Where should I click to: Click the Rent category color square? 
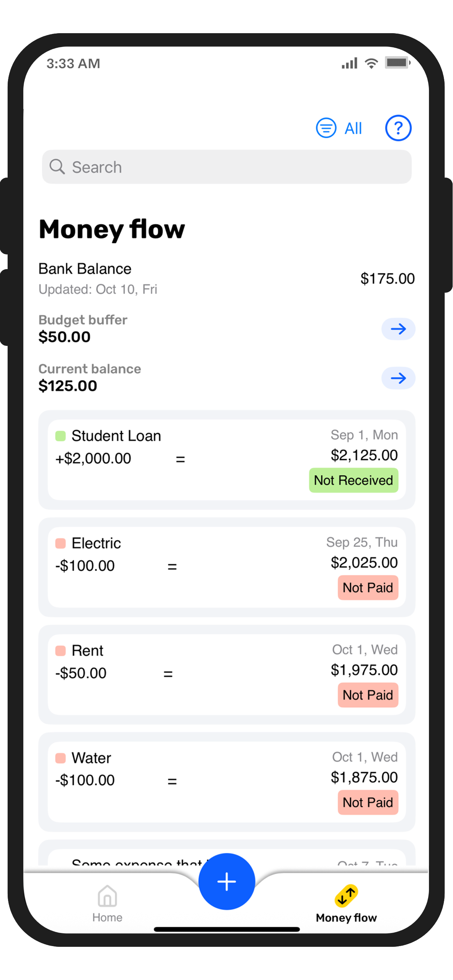pyautogui.click(x=61, y=650)
